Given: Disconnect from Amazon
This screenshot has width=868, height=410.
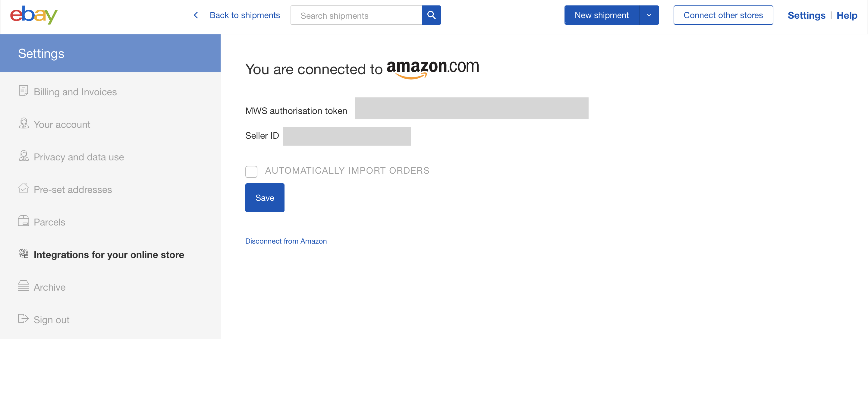Looking at the screenshot, I should point(286,241).
